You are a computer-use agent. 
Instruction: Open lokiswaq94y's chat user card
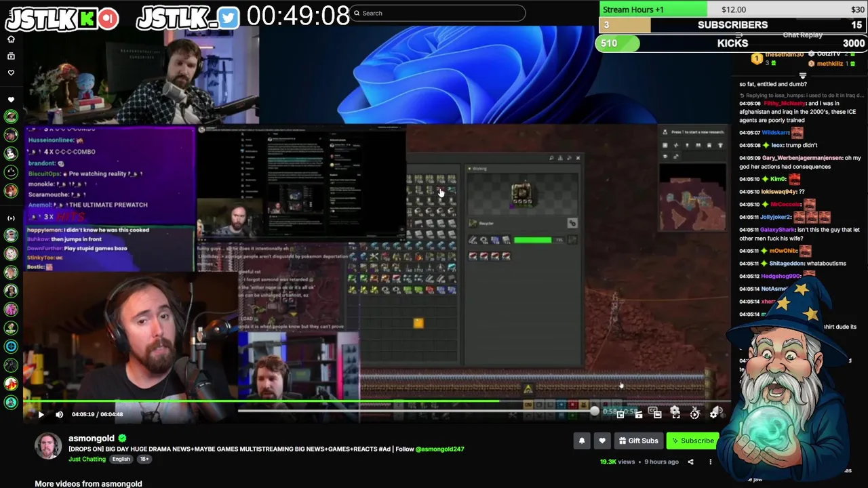(778, 192)
